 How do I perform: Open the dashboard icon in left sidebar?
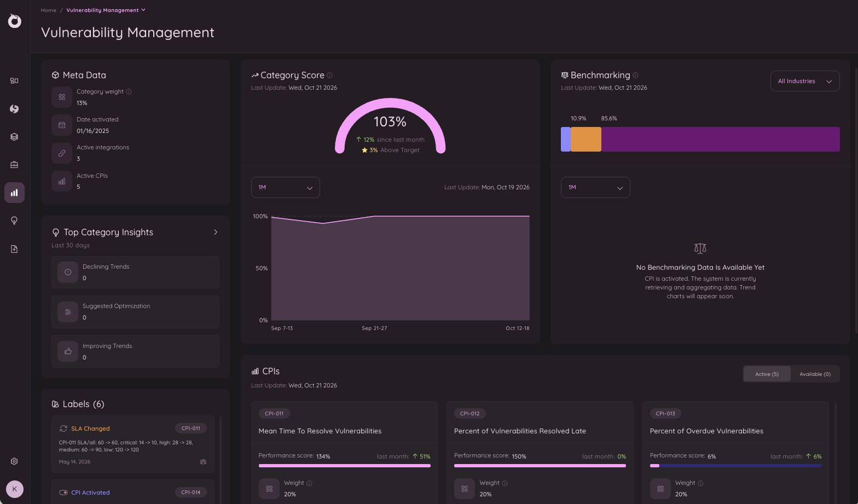[14, 80]
